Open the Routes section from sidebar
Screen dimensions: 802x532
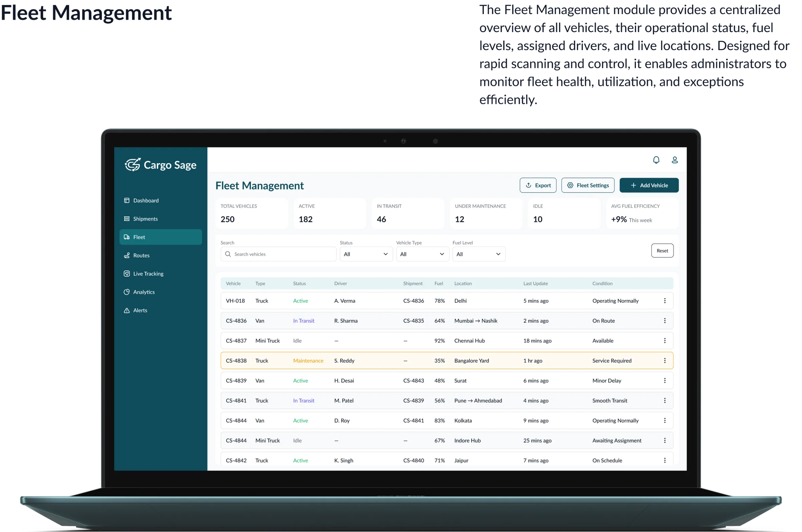[141, 255]
